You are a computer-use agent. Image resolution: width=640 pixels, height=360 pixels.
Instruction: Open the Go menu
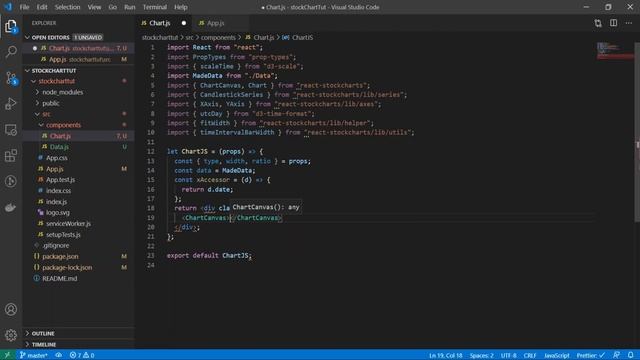(113, 7)
